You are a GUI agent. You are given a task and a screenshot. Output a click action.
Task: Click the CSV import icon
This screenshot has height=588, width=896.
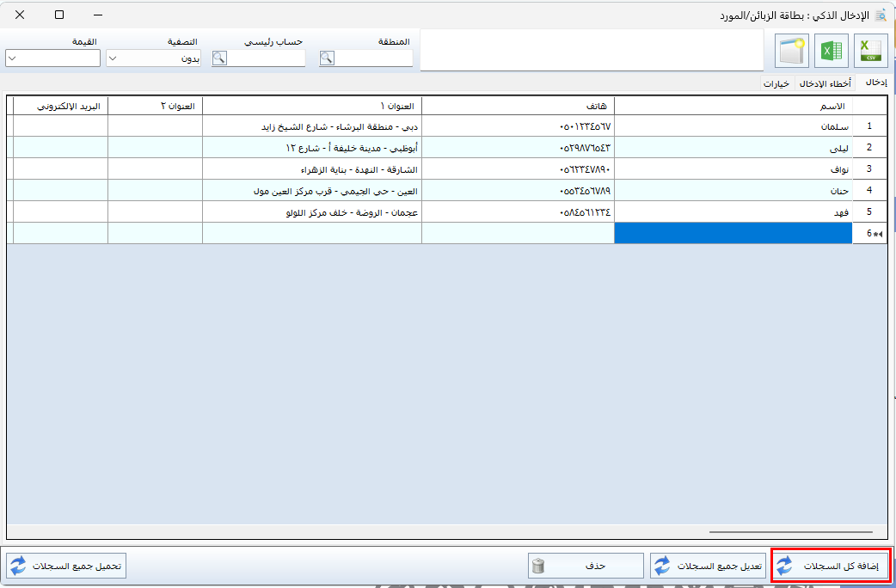(871, 51)
